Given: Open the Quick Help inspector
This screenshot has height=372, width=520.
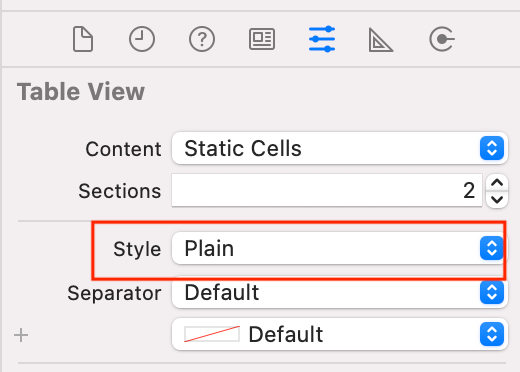Looking at the screenshot, I should [x=202, y=39].
